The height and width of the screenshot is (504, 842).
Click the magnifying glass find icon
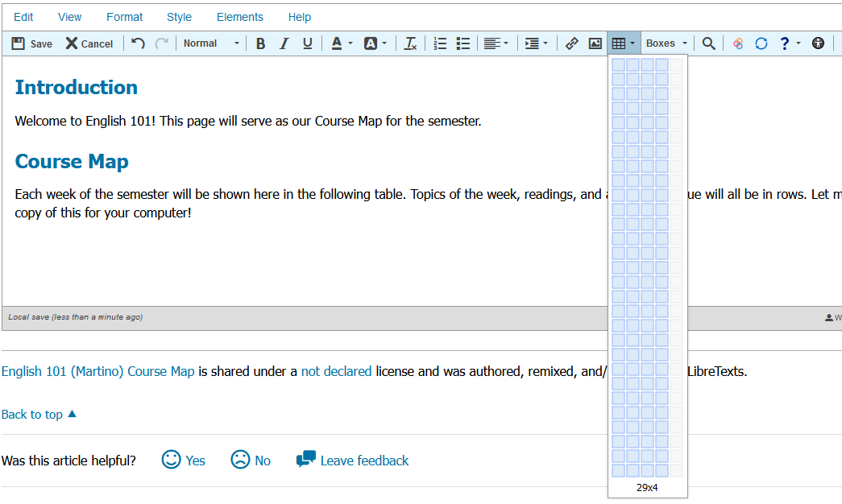708,43
